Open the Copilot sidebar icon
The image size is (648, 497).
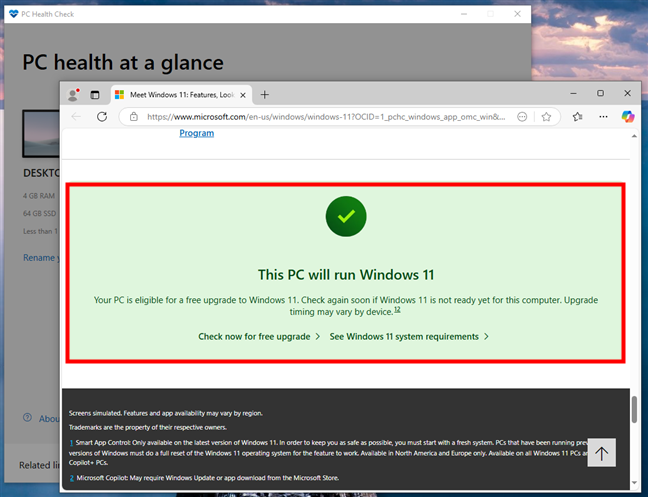pos(628,117)
